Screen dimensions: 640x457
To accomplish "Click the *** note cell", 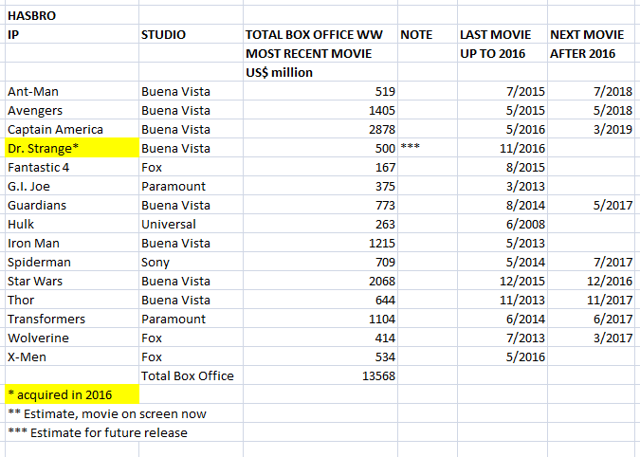I will coord(427,148).
